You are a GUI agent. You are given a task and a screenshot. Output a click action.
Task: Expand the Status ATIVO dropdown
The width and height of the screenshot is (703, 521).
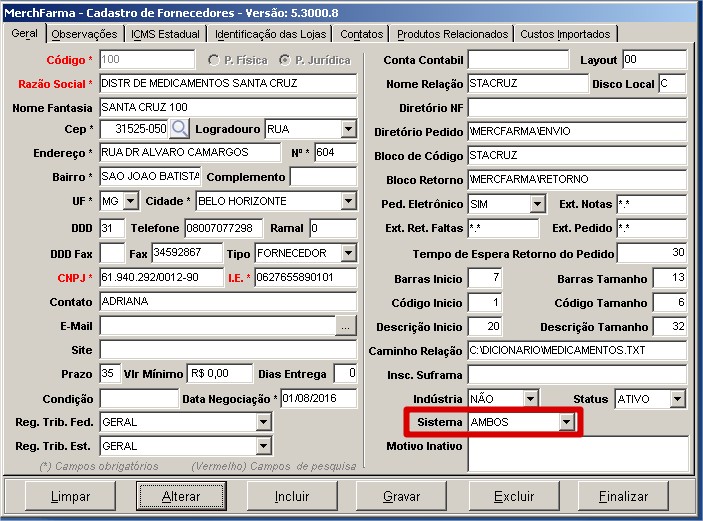click(678, 399)
